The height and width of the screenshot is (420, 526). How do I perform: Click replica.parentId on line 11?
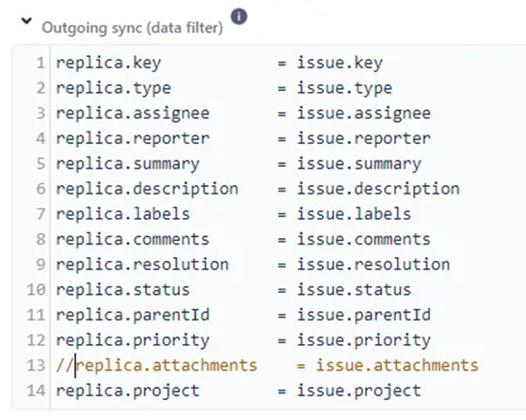[133, 315]
